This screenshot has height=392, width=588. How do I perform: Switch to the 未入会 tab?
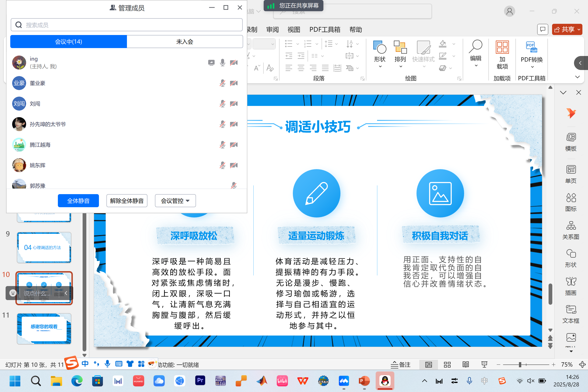[185, 42]
